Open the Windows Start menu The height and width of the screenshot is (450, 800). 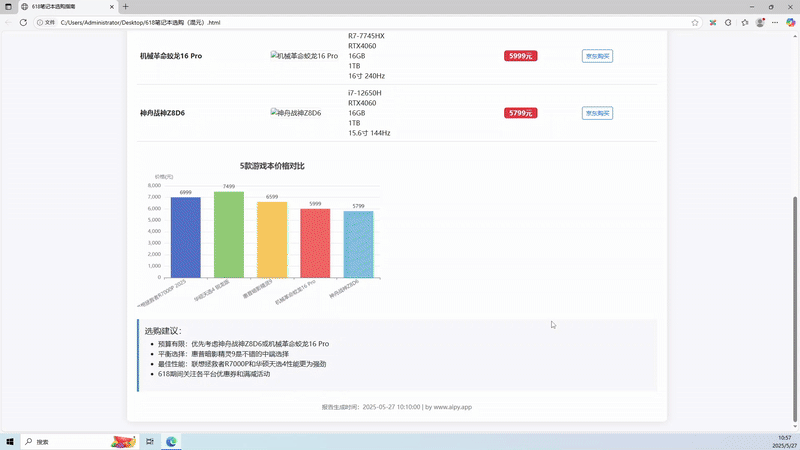click(x=10, y=442)
